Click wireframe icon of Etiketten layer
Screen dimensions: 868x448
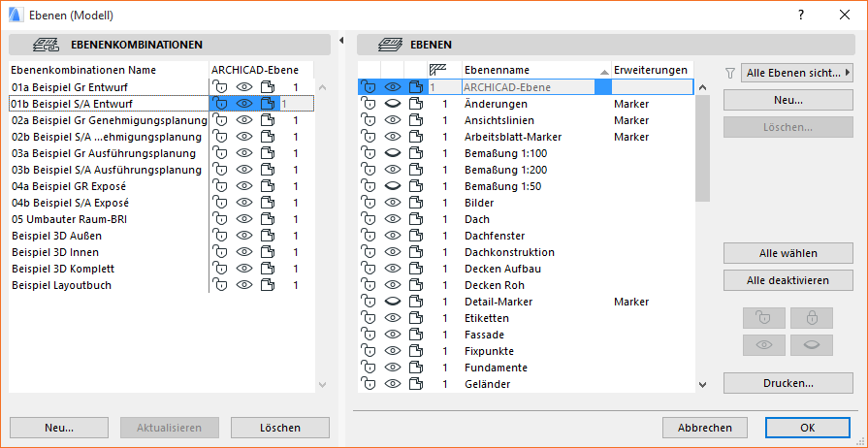[415, 318]
